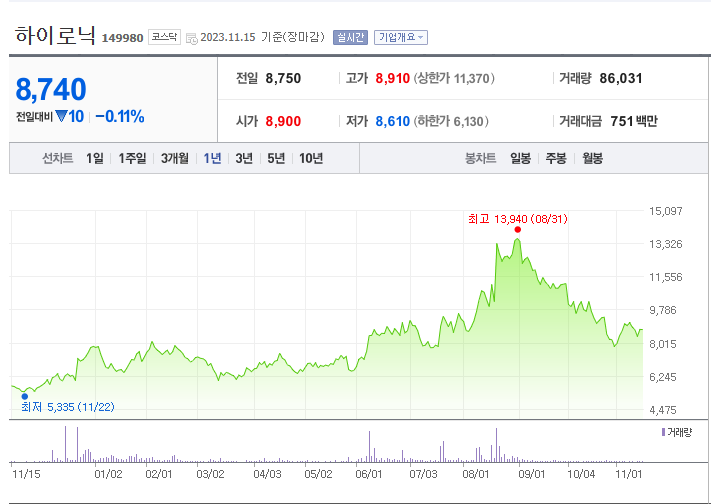Click the 11/01 x-axis date label
Screen dimensions: 711x504
(x=629, y=475)
